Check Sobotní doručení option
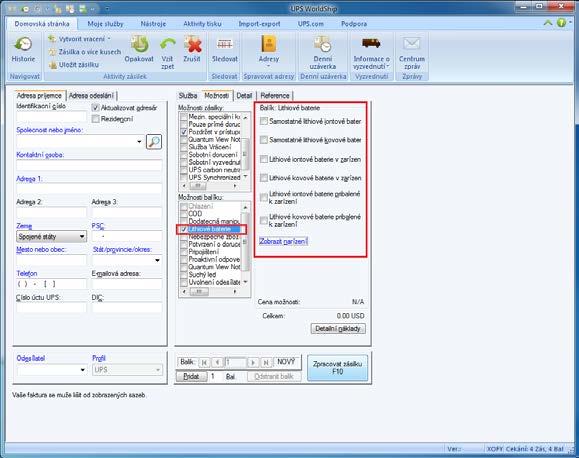The image size is (579, 458). pyautogui.click(x=184, y=154)
